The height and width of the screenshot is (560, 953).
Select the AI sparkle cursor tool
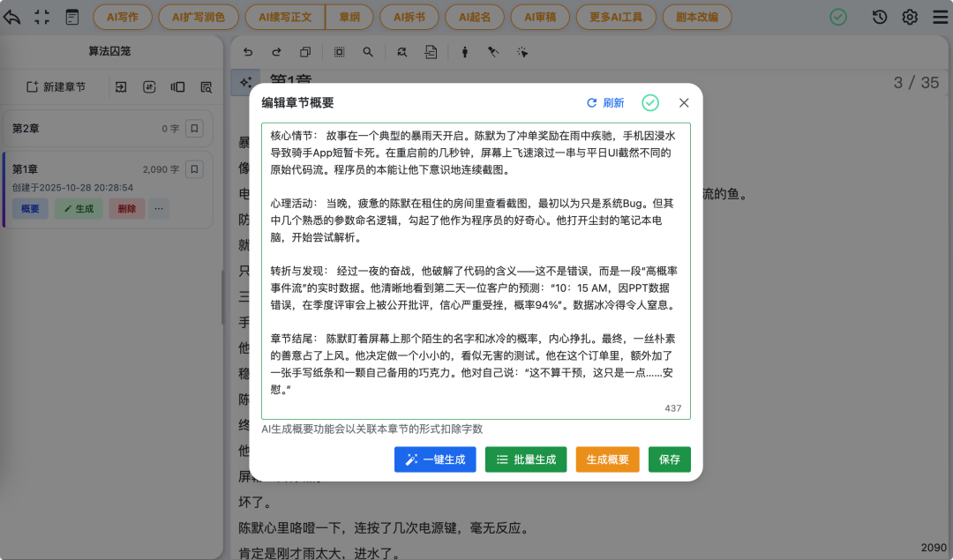(522, 52)
